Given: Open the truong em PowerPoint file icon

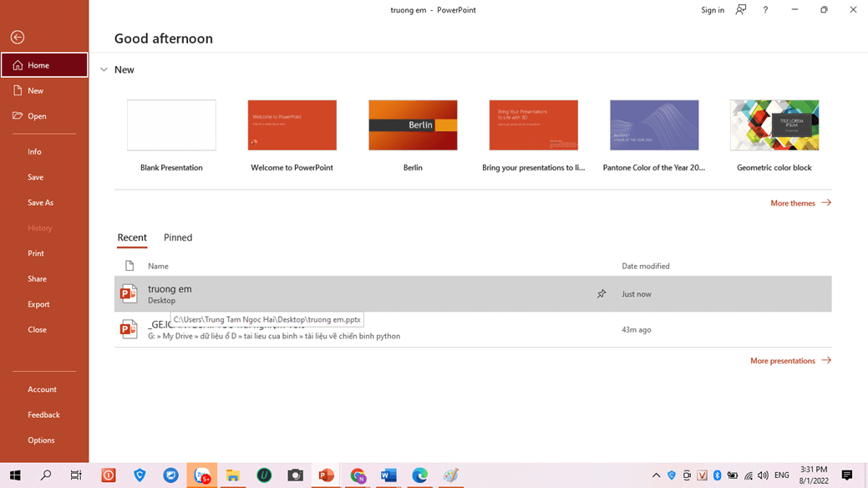Looking at the screenshot, I should tap(129, 294).
